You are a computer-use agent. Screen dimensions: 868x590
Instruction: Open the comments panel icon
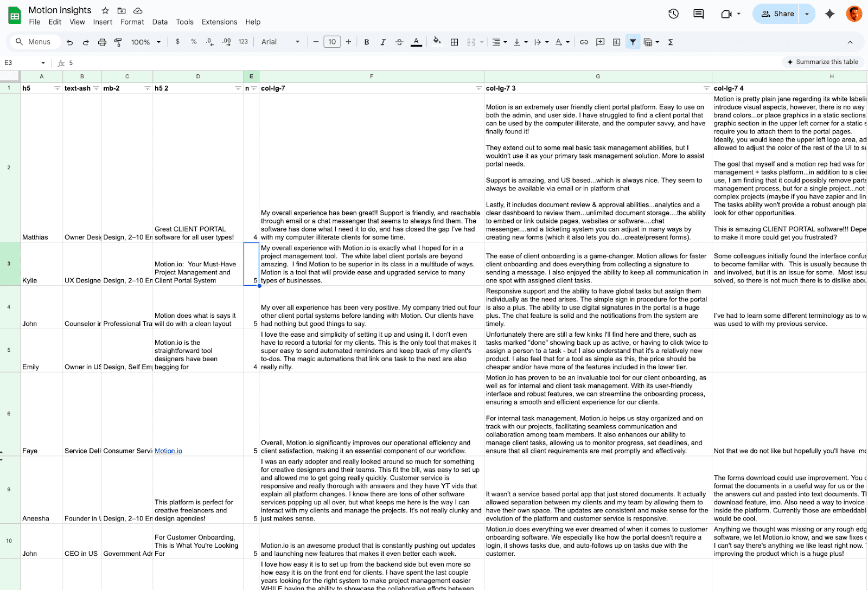coord(699,14)
